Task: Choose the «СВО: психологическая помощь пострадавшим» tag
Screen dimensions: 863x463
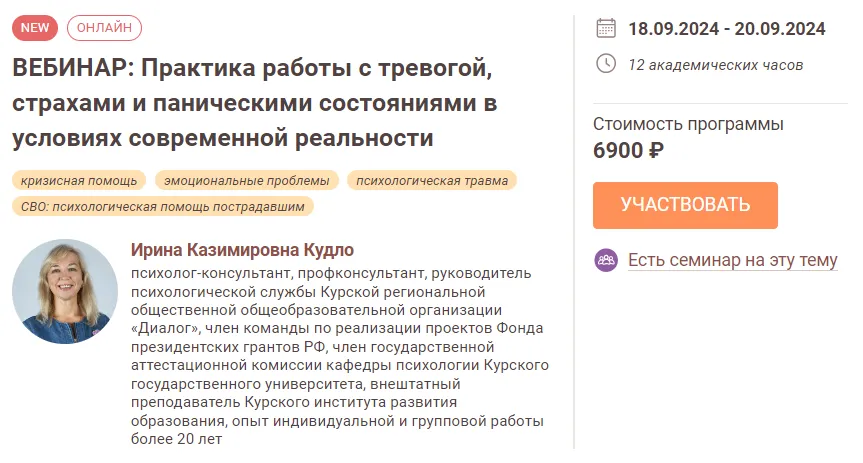Action: pyautogui.click(x=163, y=206)
